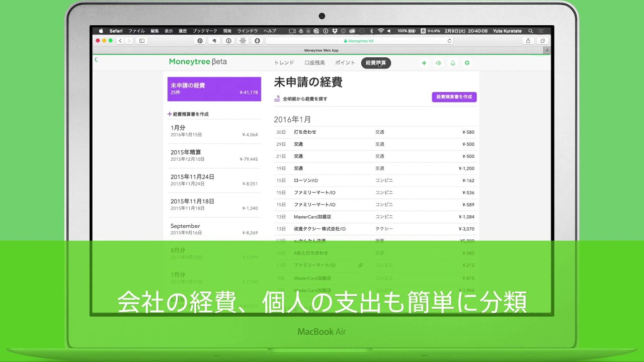The width and height of the screenshot is (644, 362).
Task: Open Safari ファイル menu
Action: (136, 31)
